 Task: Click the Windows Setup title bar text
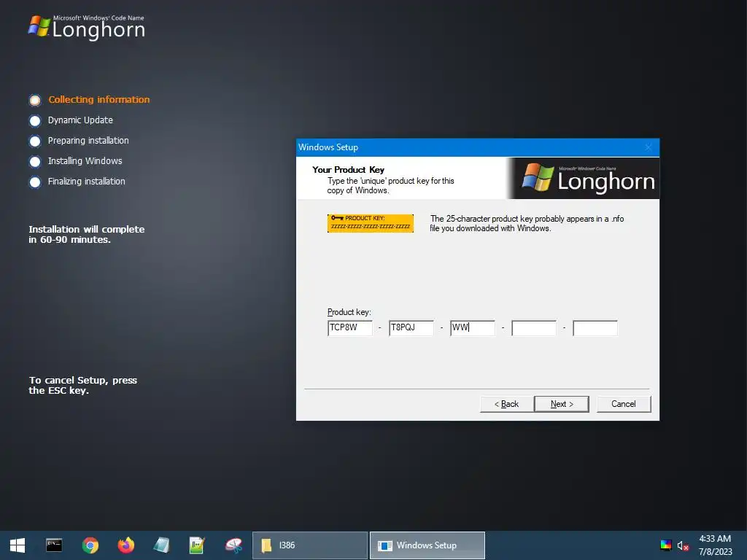tap(328, 147)
